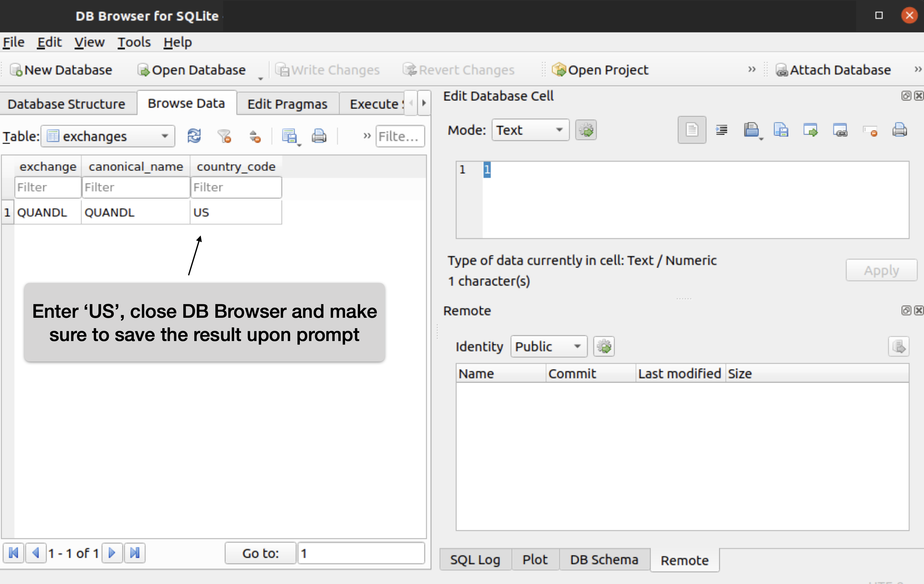Open the Table selection dropdown
924x584 pixels.
coord(108,136)
